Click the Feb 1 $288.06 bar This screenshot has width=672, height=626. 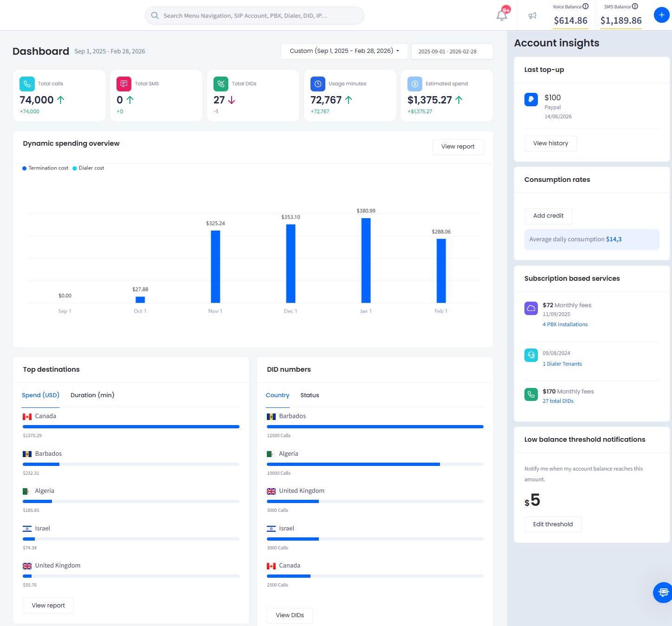pyautogui.click(x=441, y=271)
